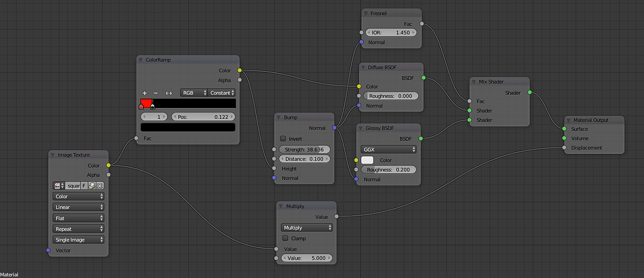
Task: Click Multiply Value output socket
Action: [336, 216]
